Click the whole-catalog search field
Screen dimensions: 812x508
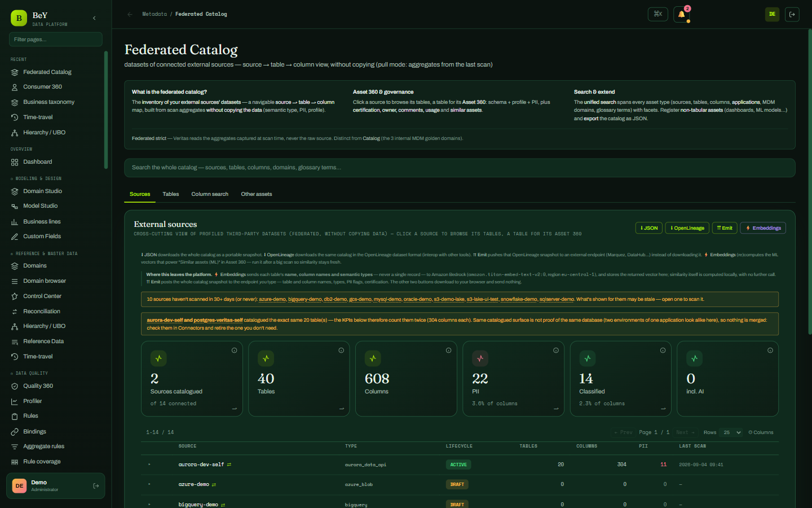pyautogui.click(x=460, y=168)
